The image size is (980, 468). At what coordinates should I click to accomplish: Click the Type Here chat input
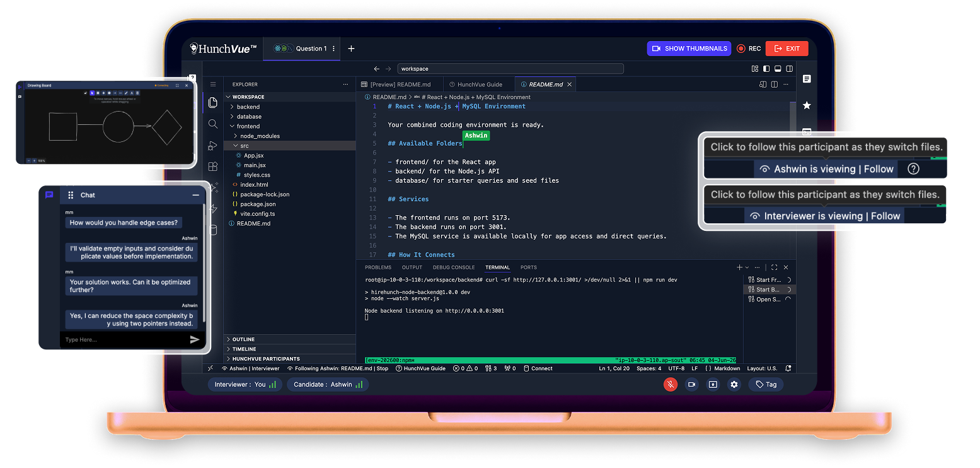pos(125,340)
